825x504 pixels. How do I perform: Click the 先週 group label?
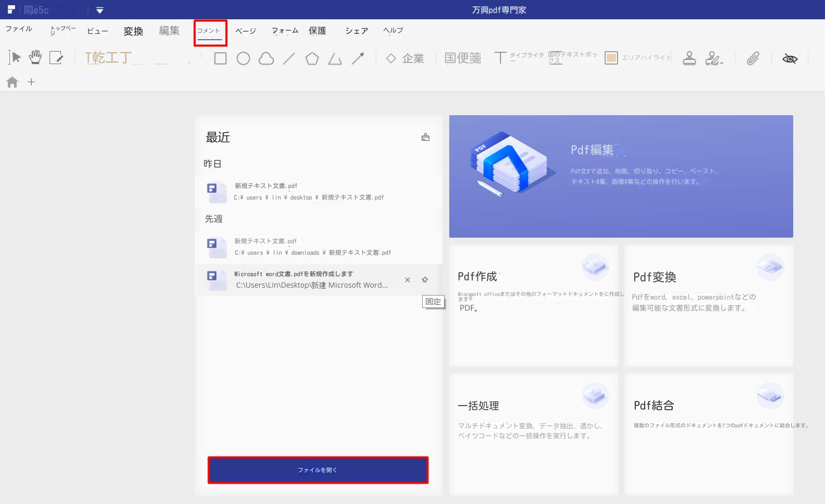214,219
